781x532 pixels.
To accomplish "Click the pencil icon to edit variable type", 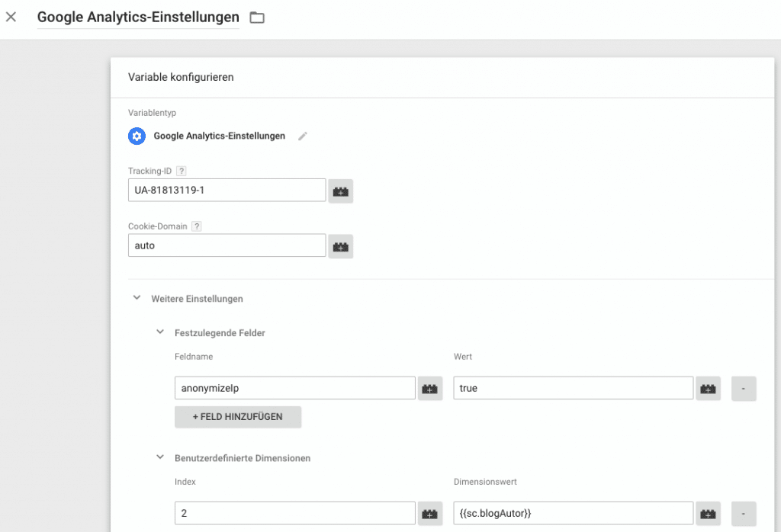I will coord(302,136).
